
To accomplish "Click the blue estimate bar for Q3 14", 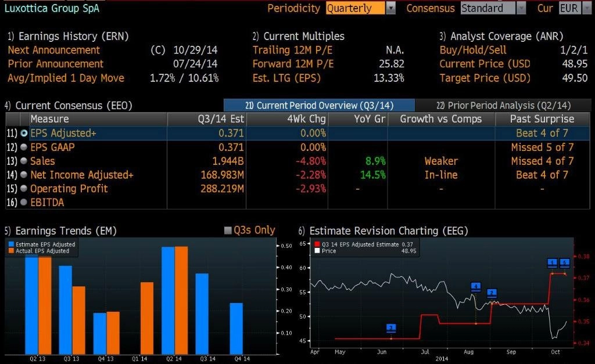I will pos(202,314).
